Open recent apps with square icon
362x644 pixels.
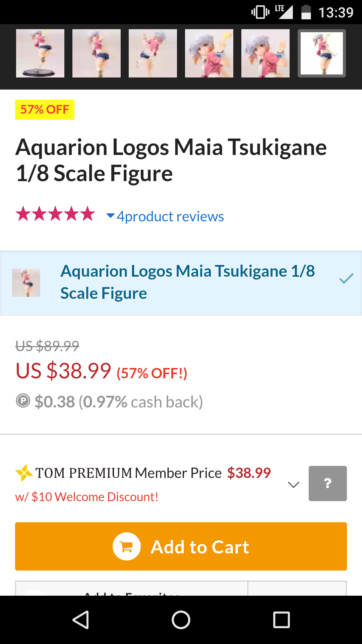281,620
